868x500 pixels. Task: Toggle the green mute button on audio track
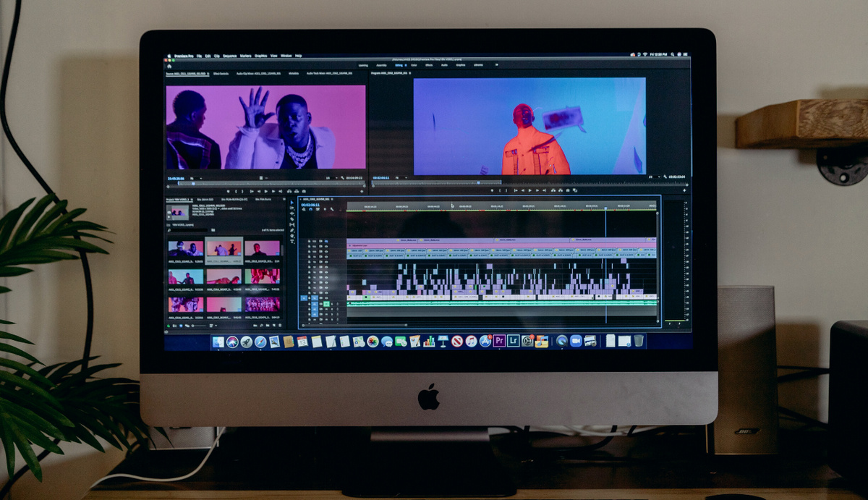tap(326, 304)
